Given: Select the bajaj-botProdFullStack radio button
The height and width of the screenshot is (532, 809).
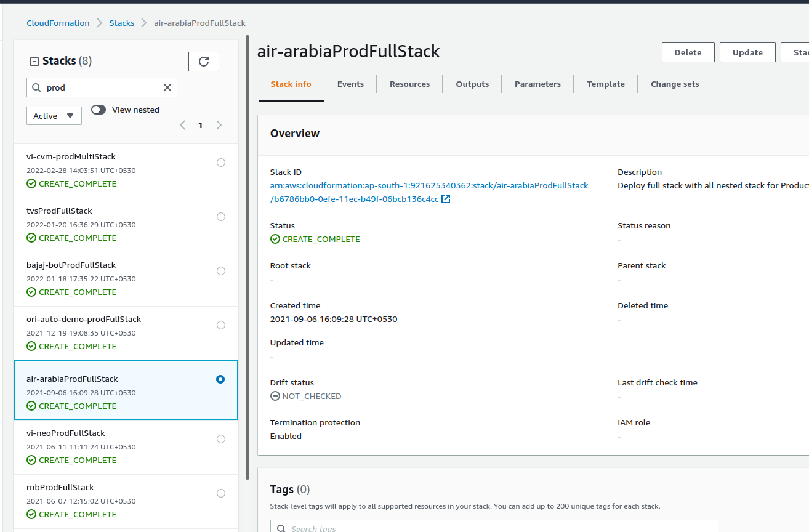Looking at the screenshot, I should point(221,271).
